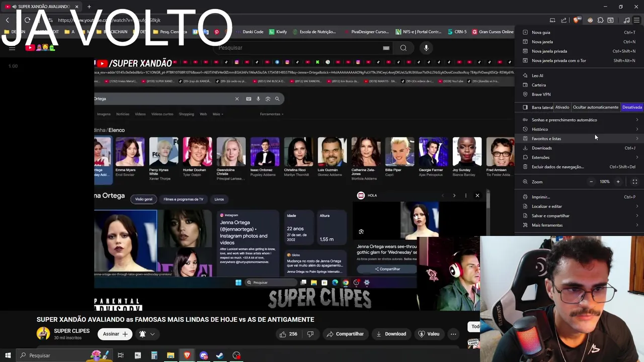Click the SUPER CLIPES channel avatar
Image resolution: width=644 pixels, height=362 pixels.
43,334
